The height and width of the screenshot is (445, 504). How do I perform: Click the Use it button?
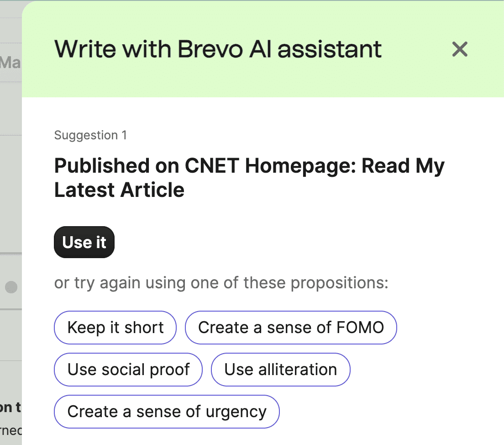(x=84, y=242)
